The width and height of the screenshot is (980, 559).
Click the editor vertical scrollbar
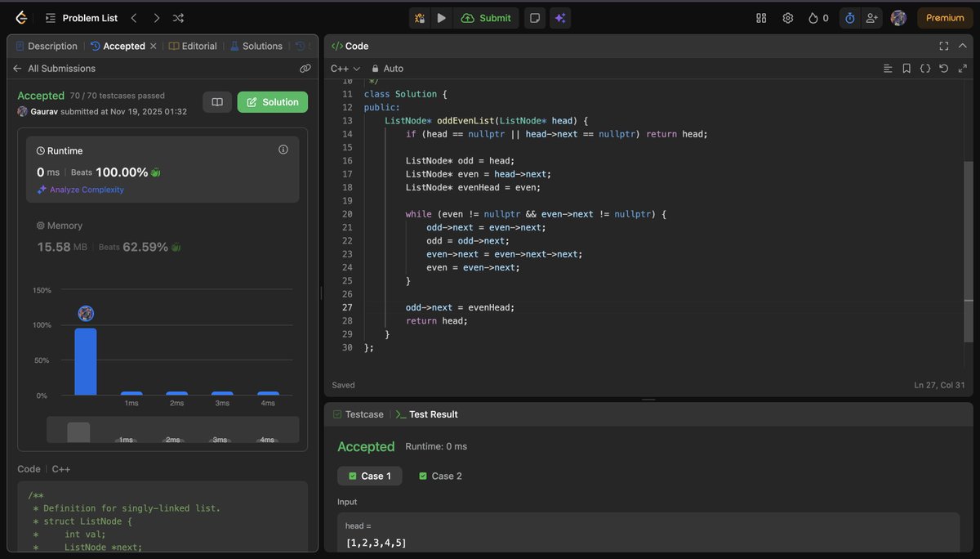click(968, 252)
